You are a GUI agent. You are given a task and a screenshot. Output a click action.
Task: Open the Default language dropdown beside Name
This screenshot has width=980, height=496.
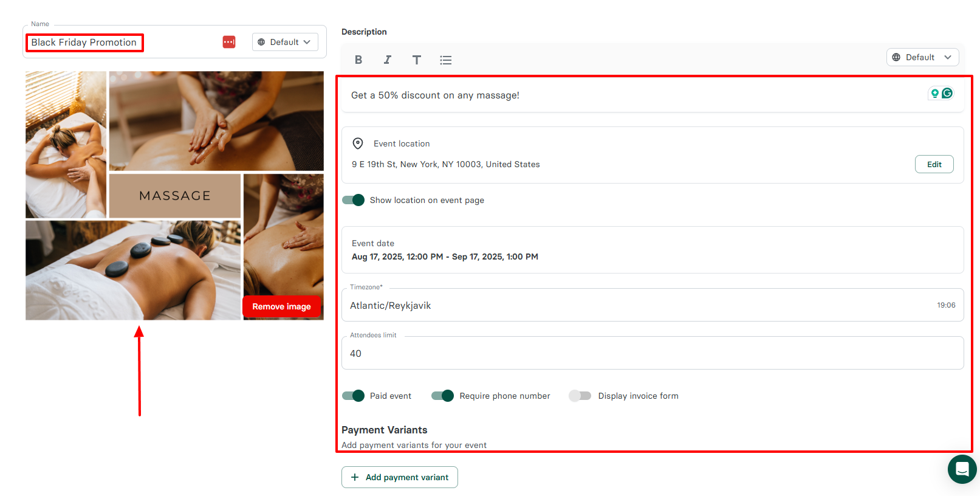pyautogui.click(x=285, y=42)
